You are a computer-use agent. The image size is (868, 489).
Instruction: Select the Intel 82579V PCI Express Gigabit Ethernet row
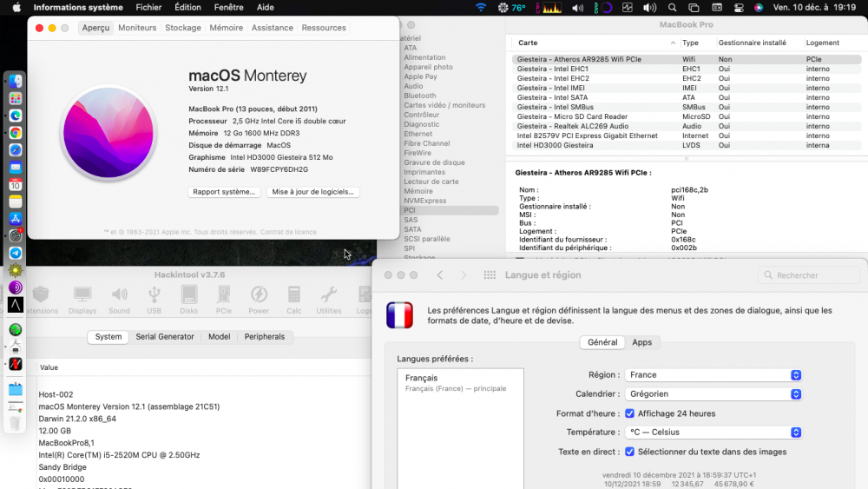click(687, 135)
